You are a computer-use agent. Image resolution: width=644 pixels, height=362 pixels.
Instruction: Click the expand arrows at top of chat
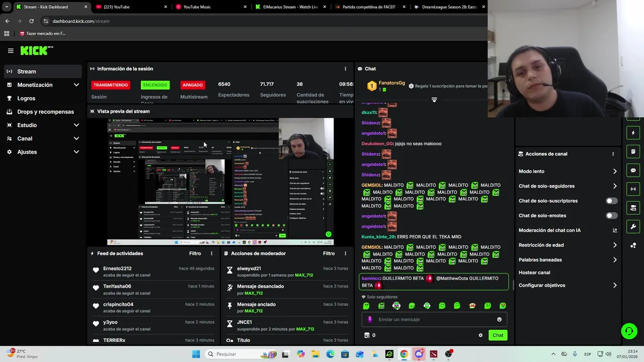point(434,100)
